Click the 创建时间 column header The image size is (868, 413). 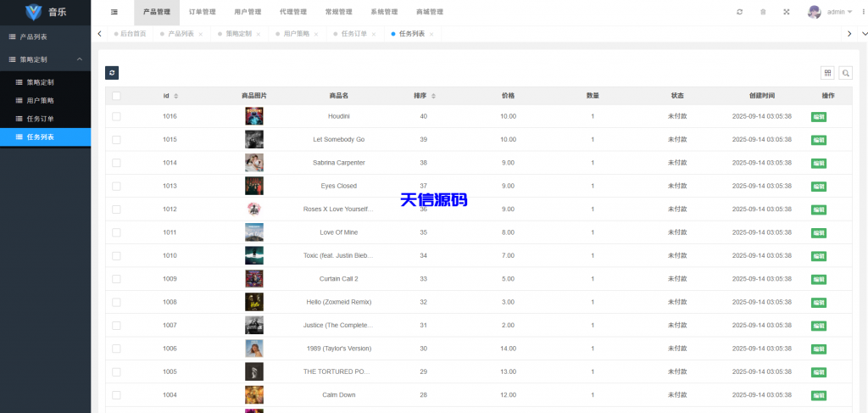[762, 96]
